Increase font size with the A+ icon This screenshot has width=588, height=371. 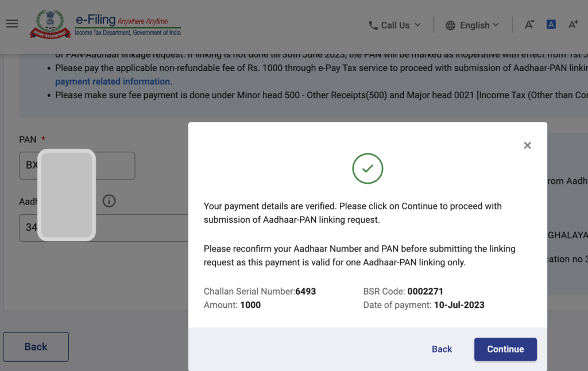click(573, 24)
